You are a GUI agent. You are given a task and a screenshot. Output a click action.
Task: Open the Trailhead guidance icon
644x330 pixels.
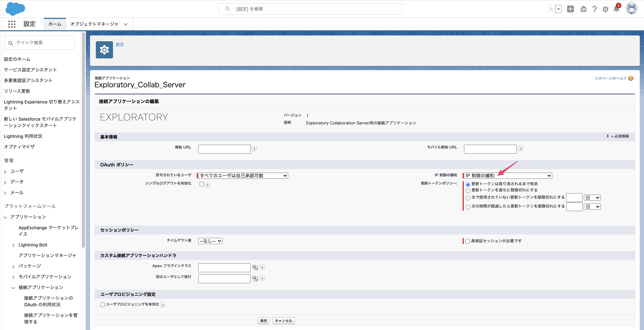click(584, 9)
